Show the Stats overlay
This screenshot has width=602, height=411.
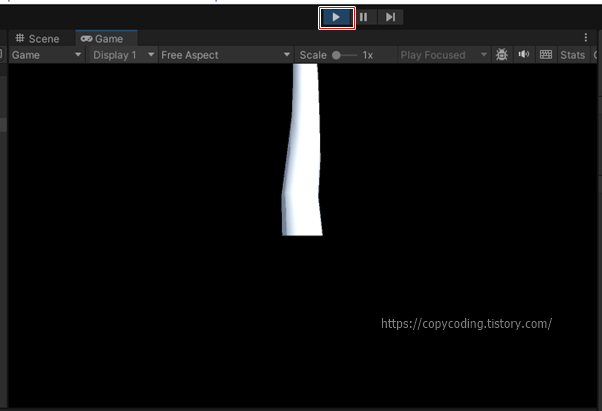(572, 55)
